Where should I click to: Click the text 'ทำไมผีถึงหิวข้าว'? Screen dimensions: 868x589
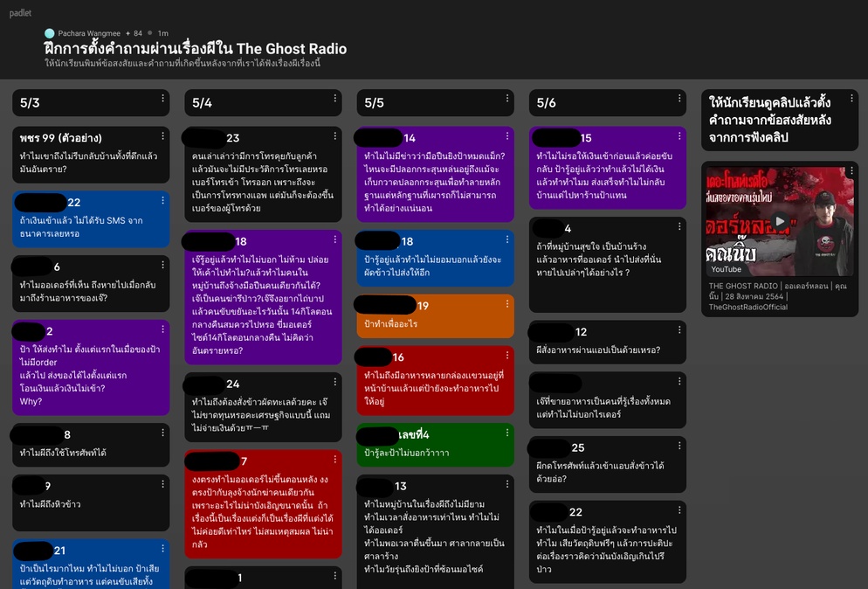click(51, 504)
